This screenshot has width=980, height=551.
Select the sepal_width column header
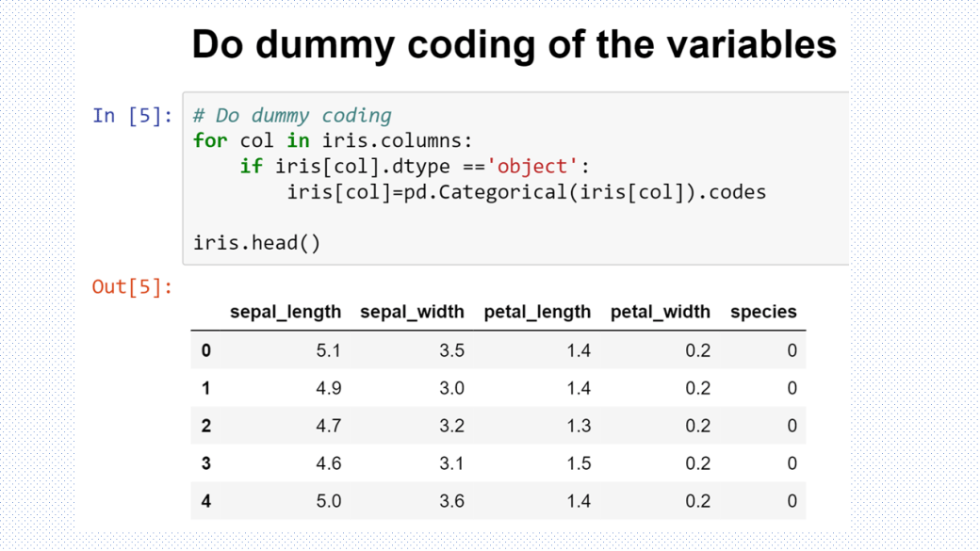[x=412, y=311]
